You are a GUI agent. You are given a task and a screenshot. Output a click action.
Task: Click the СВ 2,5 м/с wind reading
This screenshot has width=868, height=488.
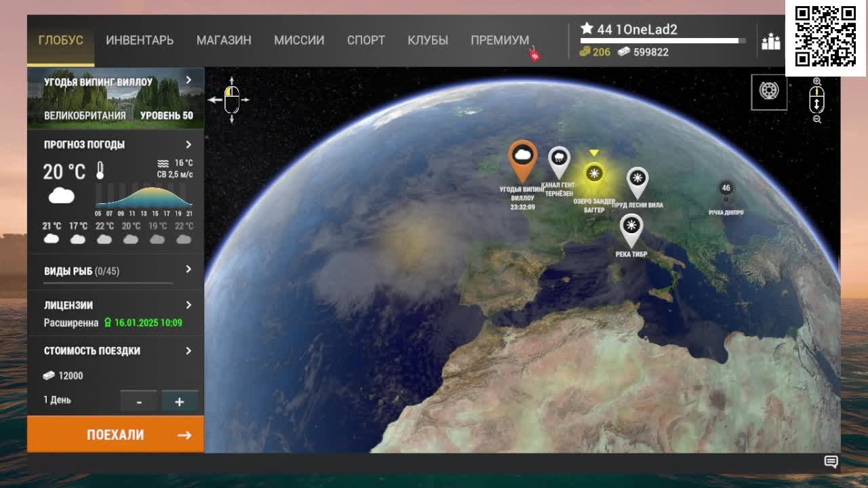(175, 174)
